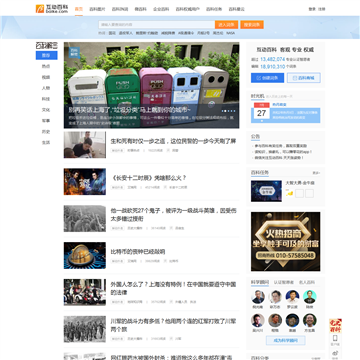Click the avatar with teal background

310,297
